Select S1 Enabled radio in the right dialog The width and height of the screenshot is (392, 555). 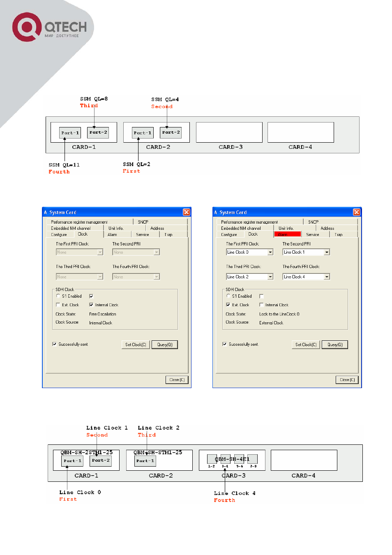point(228,296)
